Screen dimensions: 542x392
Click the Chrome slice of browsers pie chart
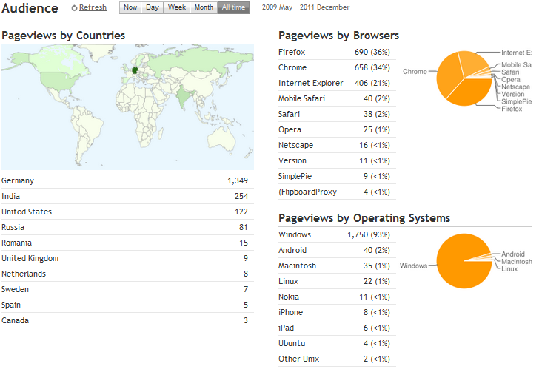click(x=449, y=74)
